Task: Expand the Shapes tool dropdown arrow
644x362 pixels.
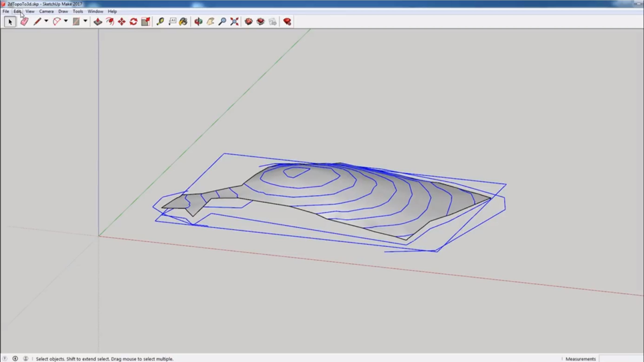Action: tap(85, 21)
